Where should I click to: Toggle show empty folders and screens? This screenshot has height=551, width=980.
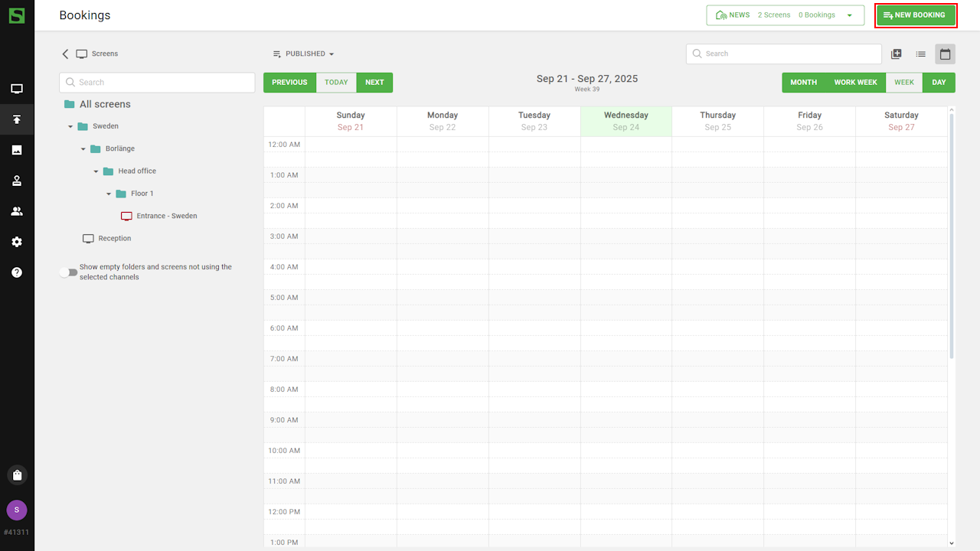pyautogui.click(x=69, y=272)
